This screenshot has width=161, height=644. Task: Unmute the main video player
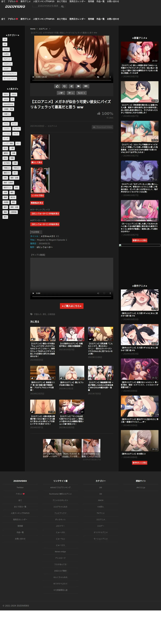98,77
